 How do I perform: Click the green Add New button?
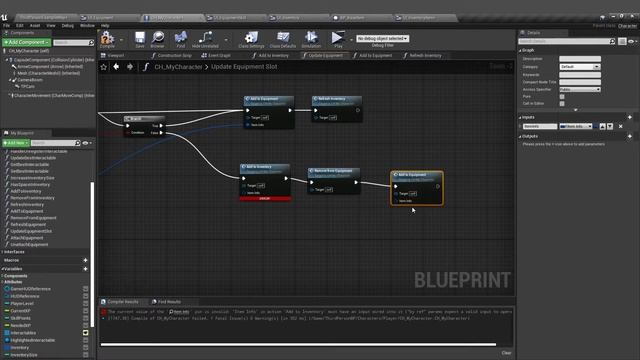click(x=16, y=143)
